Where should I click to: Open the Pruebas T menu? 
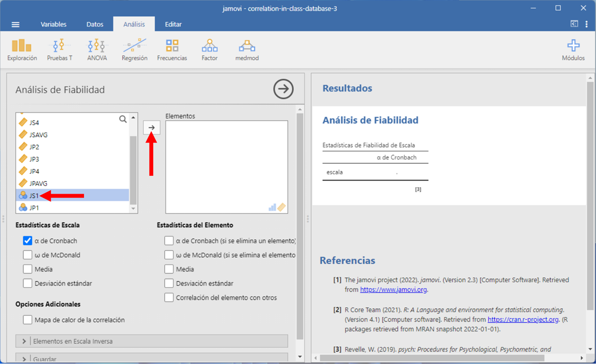59,50
